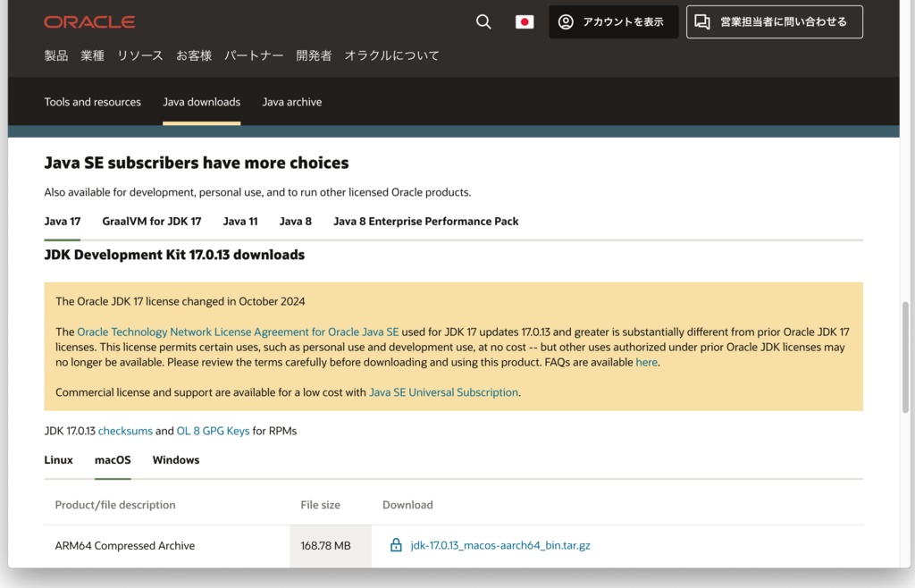Select the Windows platform tab

[176, 460]
